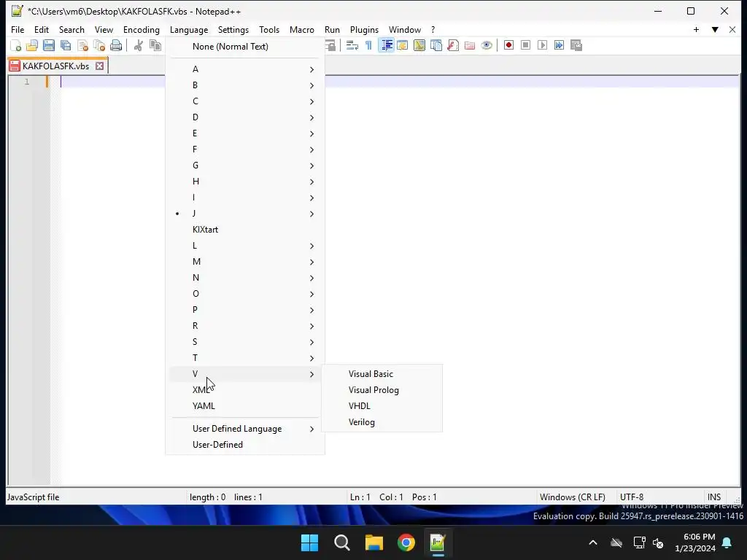747x560 pixels.
Task: Open the Document Map panel icon
Action: tap(419, 45)
